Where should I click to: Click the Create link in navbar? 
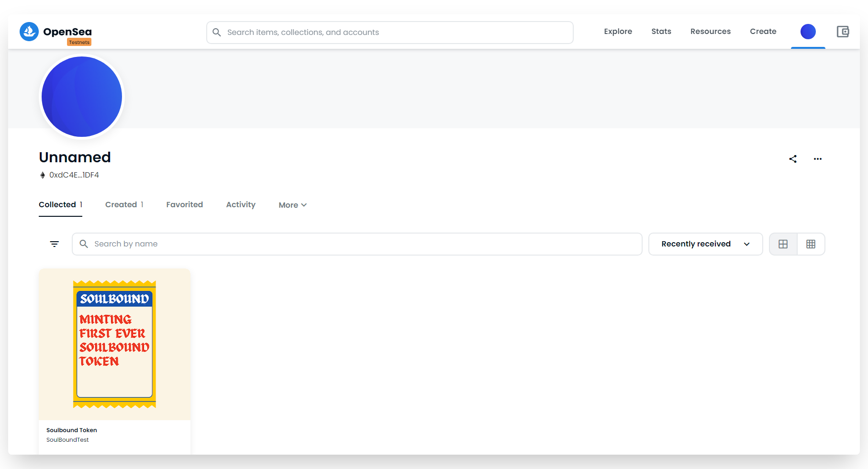[x=763, y=32]
